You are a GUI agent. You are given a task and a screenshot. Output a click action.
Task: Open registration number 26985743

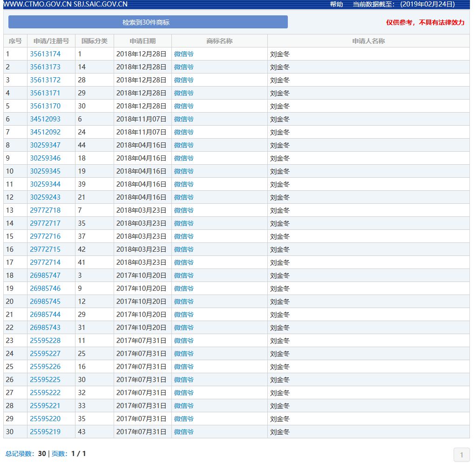point(45,328)
